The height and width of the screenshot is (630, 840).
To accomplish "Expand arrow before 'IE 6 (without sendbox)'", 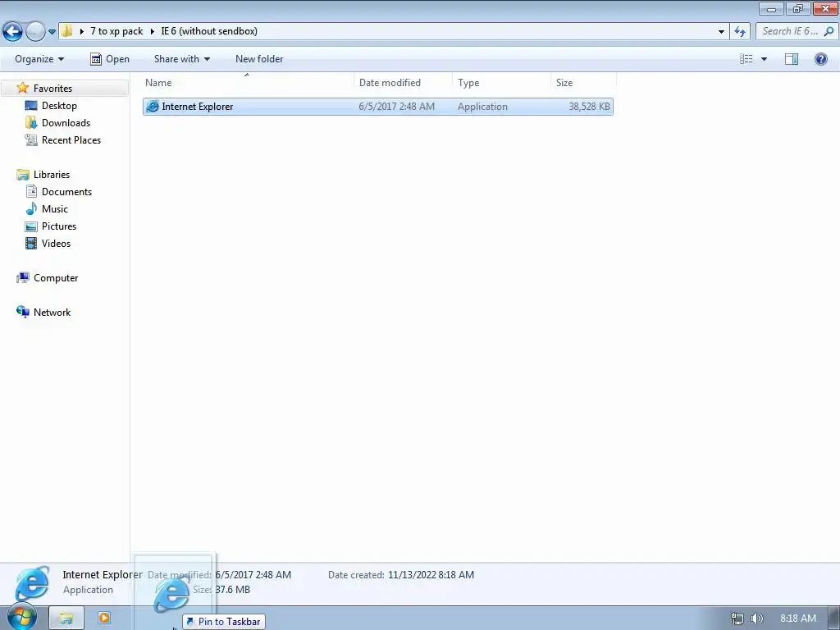I will (x=152, y=31).
